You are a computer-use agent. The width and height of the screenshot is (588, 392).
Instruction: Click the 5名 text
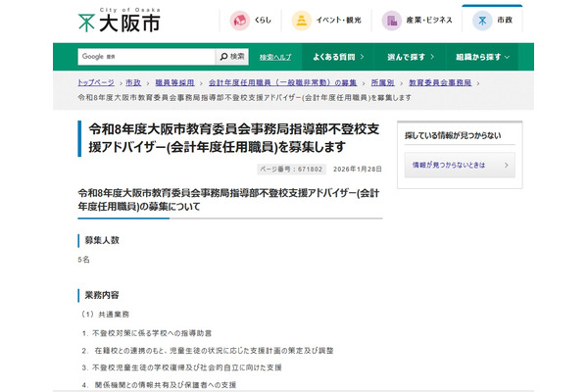point(83,260)
